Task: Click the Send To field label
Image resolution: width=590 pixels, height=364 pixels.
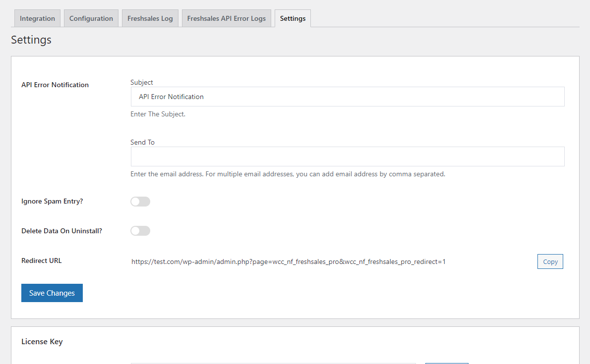Action: click(143, 142)
